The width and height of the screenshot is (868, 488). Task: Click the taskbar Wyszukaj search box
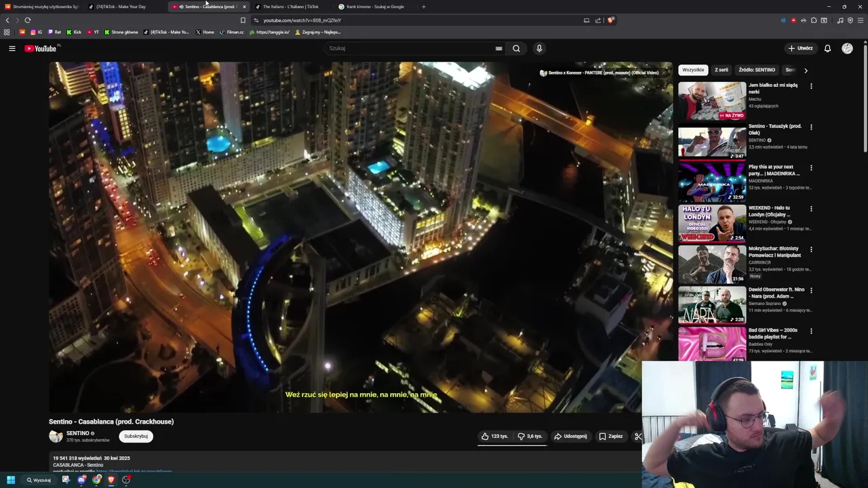click(39, 480)
